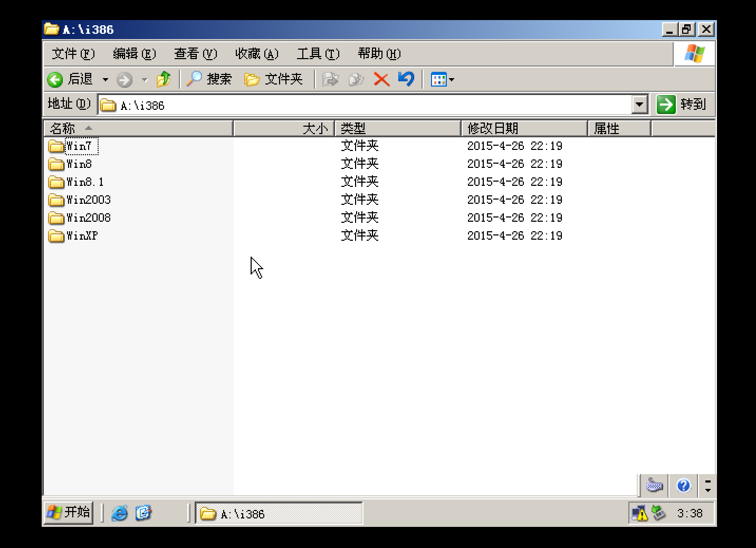The image size is (756, 548).
Task: Open the 帮助(H) menu
Action: click(x=379, y=54)
